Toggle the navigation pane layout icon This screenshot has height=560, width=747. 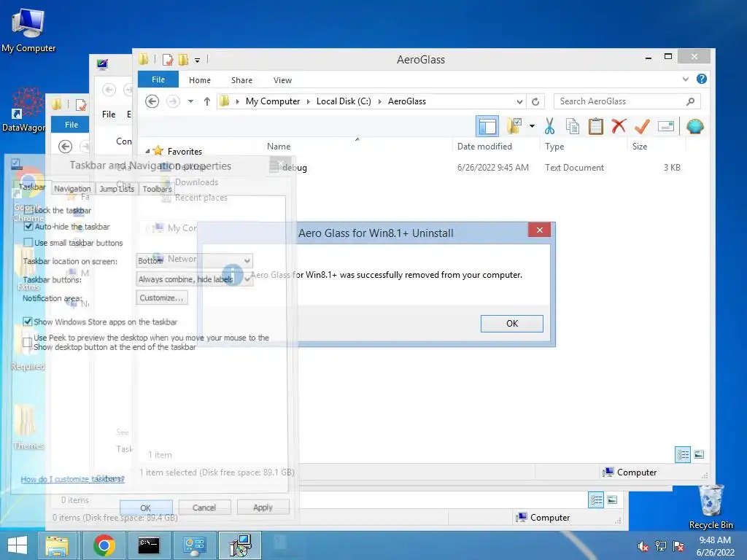tap(487, 126)
